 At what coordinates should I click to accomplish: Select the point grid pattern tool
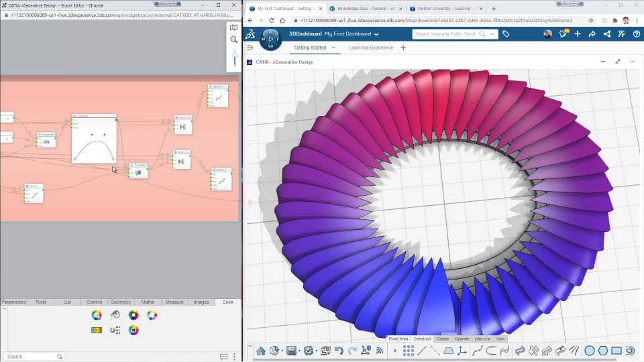pos(409,351)
